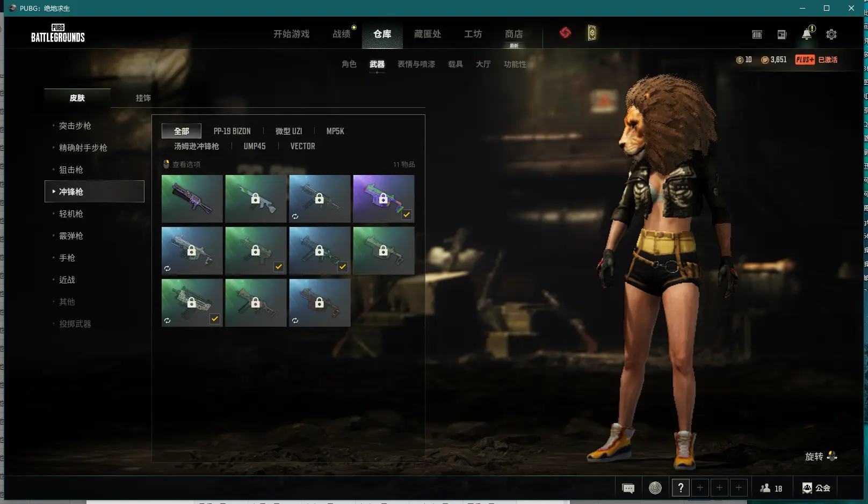Click the BP balance 3,651
Image resolution: width=868 pixels, height=504 pixels.
(773, 60)
